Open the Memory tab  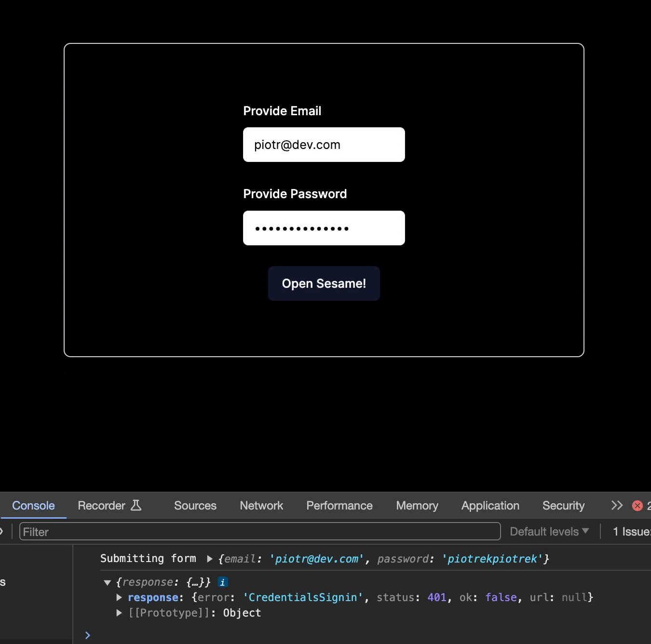417,506
